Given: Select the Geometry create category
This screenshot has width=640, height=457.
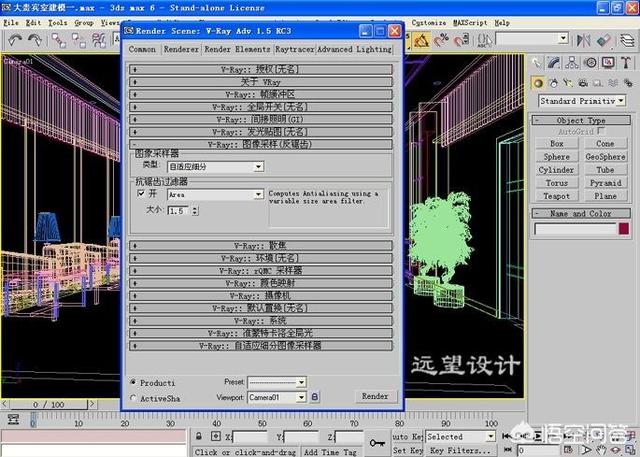Looking at the screenshot, I should 538,83.
